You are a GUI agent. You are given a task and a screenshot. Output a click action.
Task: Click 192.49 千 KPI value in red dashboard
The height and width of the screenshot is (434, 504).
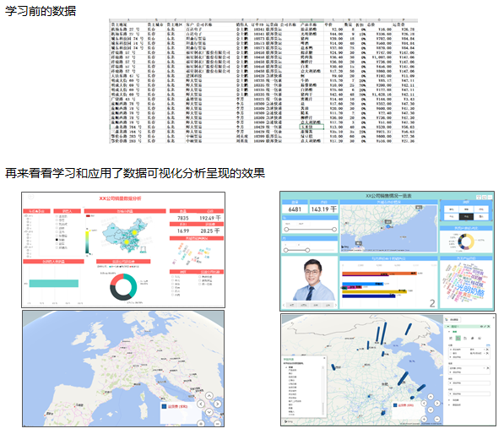click(210, 219)
